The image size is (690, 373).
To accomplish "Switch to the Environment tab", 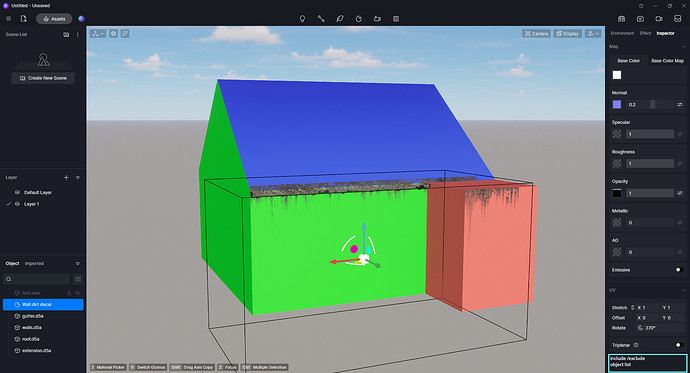I will [x=622, y=33].
